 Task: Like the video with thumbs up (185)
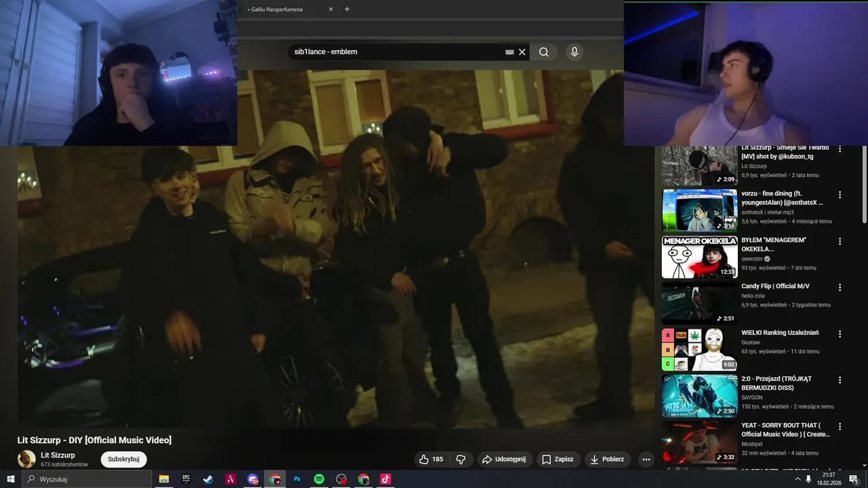pyautogui.click(x=431, y=460)
